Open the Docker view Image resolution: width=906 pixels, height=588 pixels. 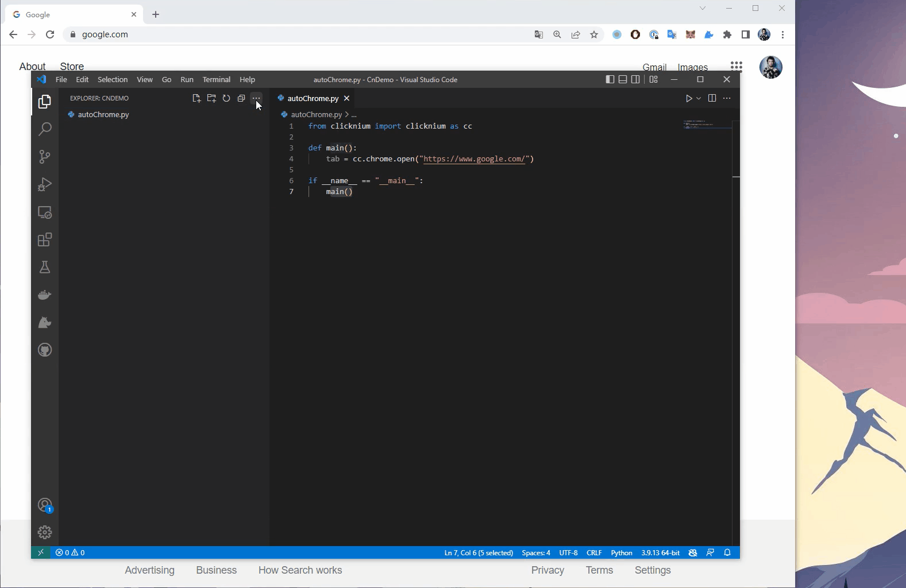45,295
